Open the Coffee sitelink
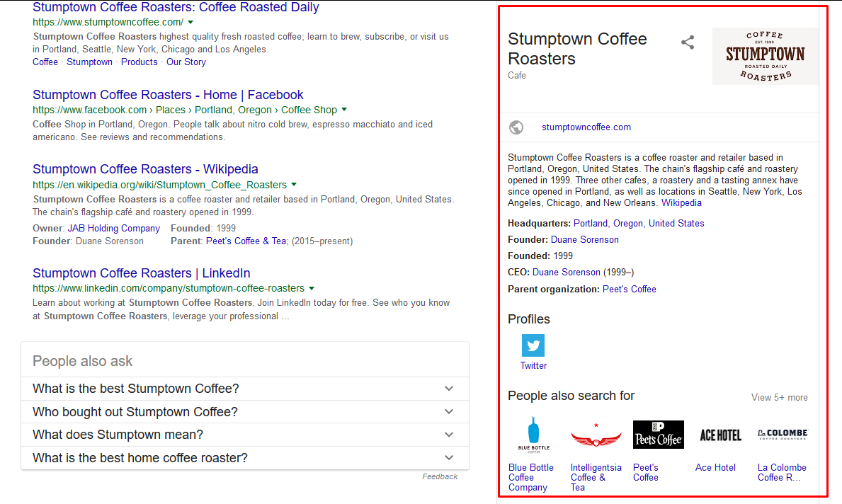Image resolution: width=842 pixels, height=504 pixels. click(x=45, y=62)
